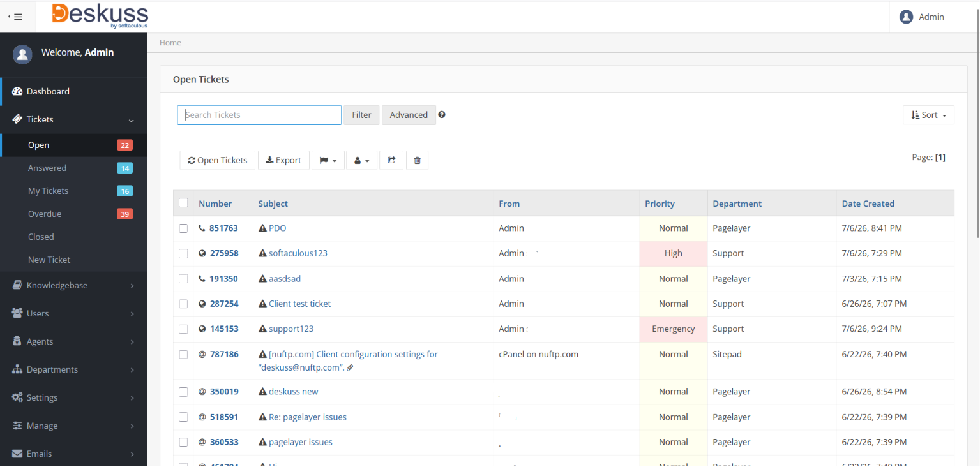The height and width of the screenshot is (467, 980).
Task: Click the Users group icon
Action: tap(17, 313)
